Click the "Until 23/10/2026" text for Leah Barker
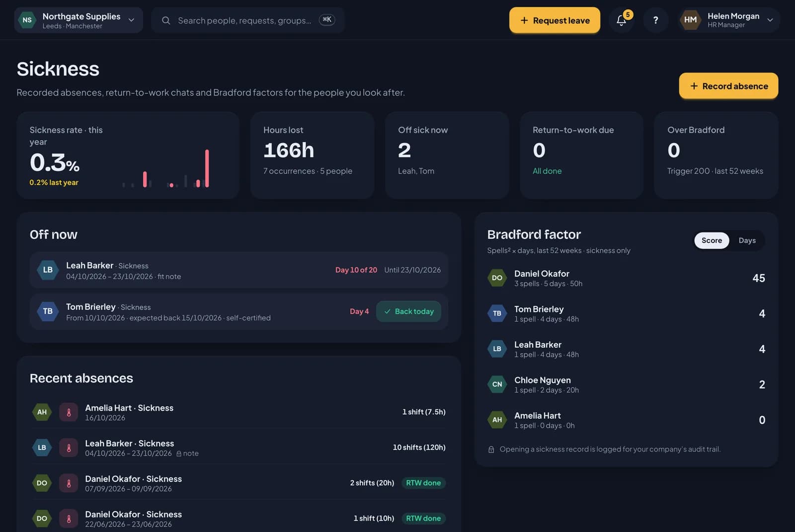Image resolution: width=795 pixels, height=532 pixels. [412, 270]
